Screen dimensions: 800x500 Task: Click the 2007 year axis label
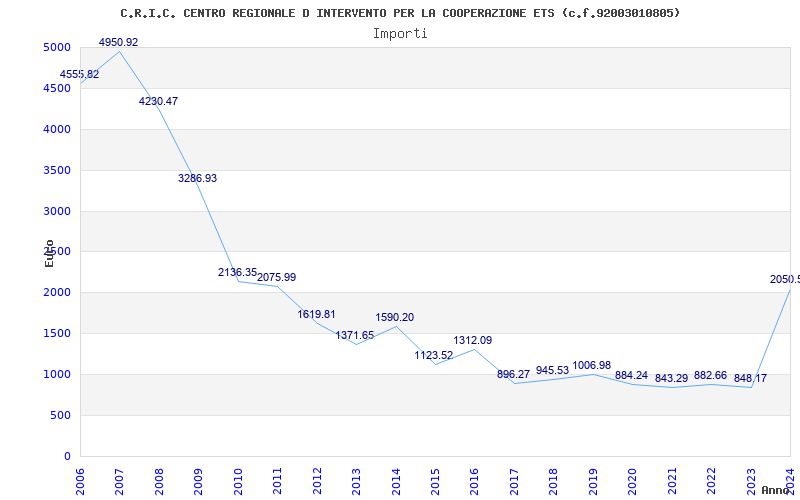click(x=119, y=482)
